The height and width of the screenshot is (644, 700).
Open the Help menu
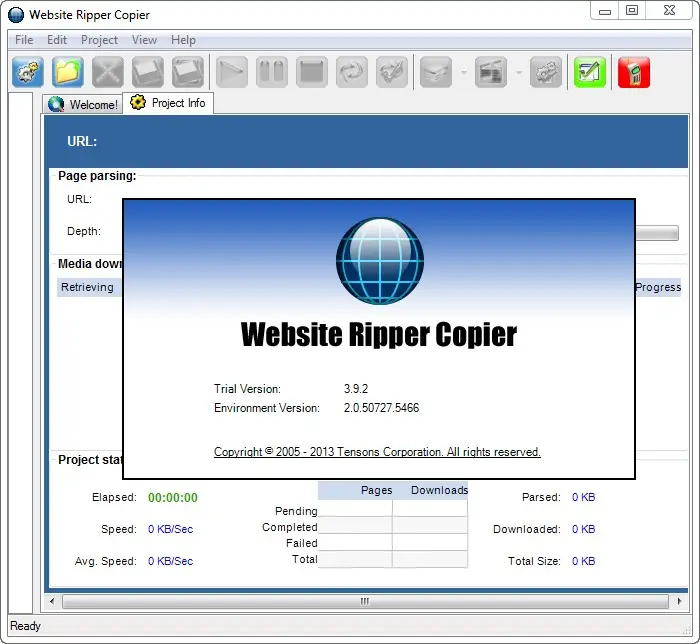(x=183, y=40)
